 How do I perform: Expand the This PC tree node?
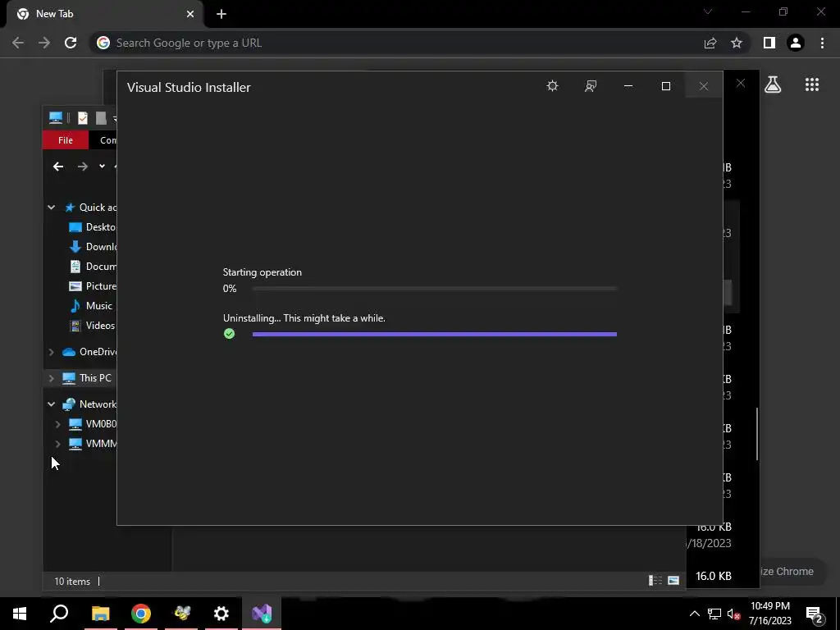click(52, 378)
